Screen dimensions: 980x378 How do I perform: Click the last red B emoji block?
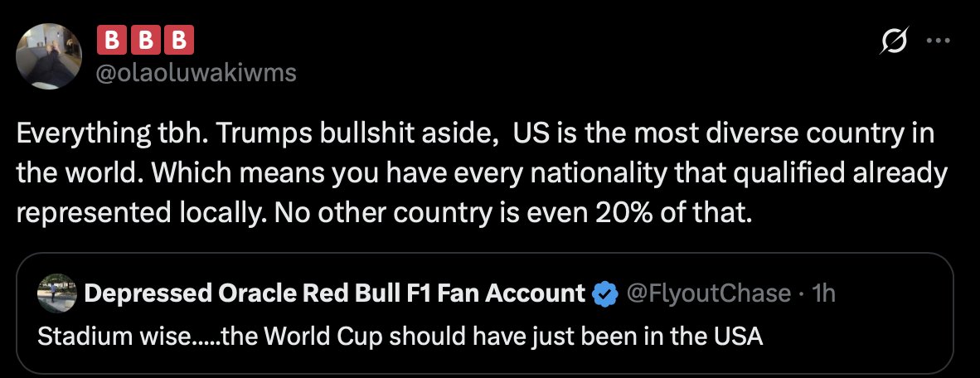(x=178, y=41)
